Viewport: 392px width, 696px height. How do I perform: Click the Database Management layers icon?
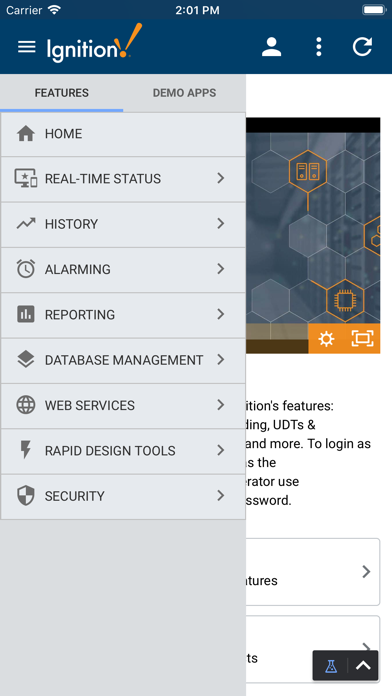[26, 360]
